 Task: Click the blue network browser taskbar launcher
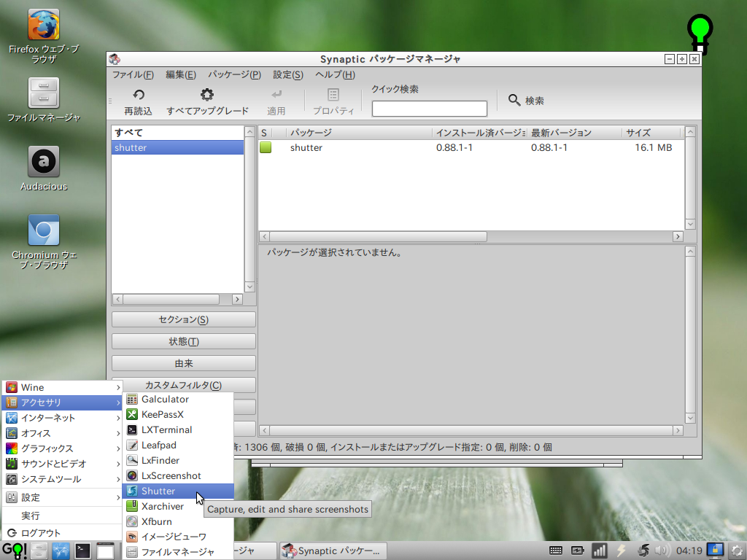point(61,551)
